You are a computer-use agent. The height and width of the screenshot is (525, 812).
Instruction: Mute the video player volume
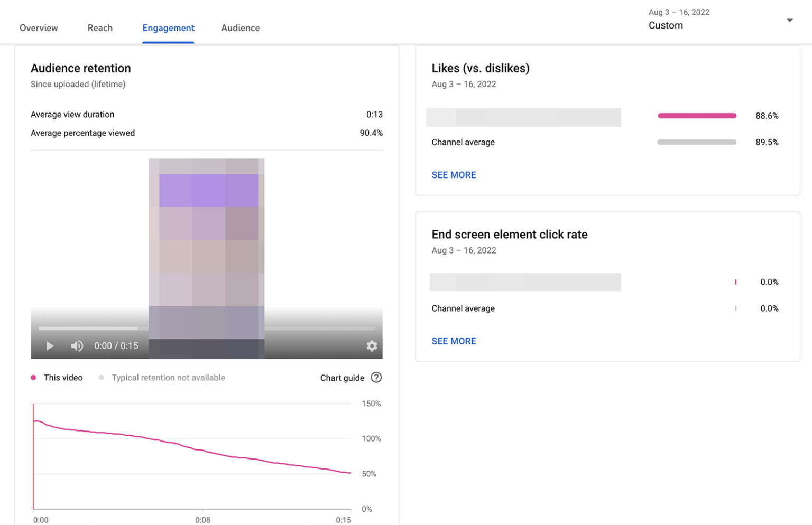tap(77, 345)
